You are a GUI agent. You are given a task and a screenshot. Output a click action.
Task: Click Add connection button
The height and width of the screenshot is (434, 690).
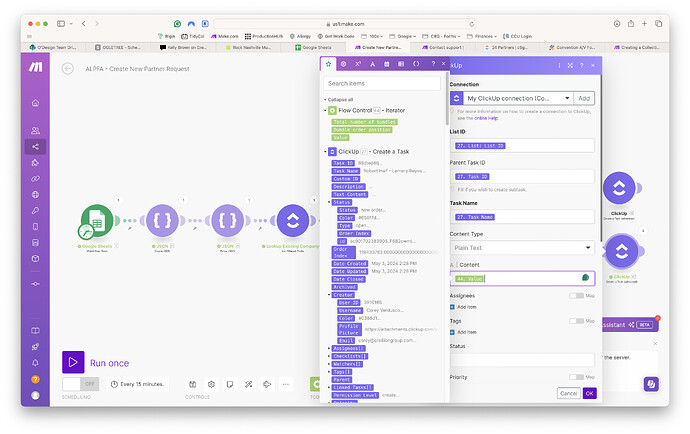[584, 98]
